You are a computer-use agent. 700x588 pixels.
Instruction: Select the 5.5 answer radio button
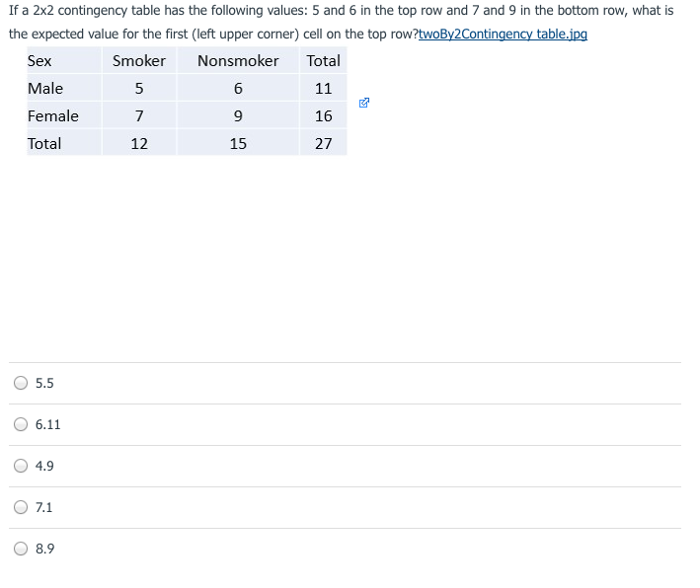22,383
